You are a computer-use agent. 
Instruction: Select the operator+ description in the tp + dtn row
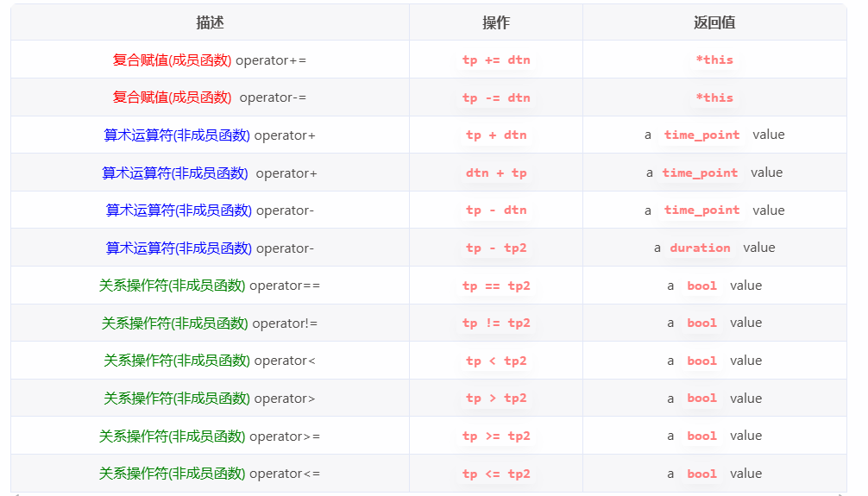tap(210, 135)
